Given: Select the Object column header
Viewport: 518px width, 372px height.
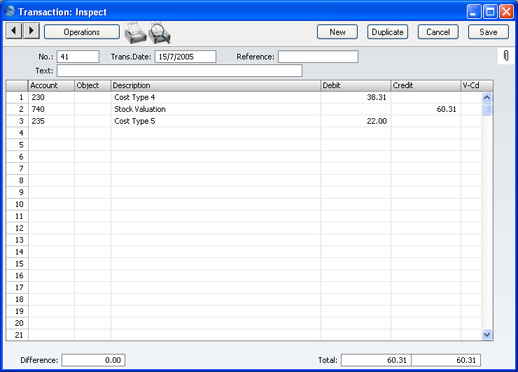Looking at the screenshot, I should [x=92, y=86].
